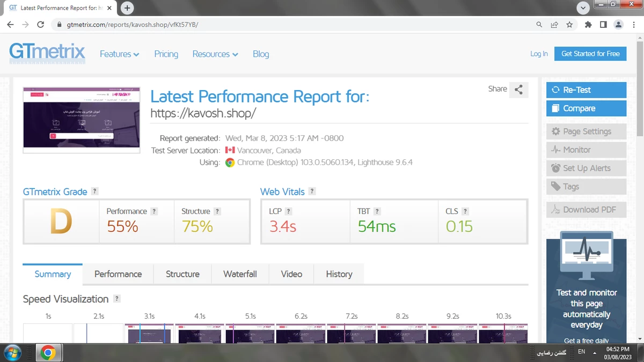The height and width of the screenshot is (362, 644).
Task: Choose Set Up Alerts
Action: coord(586,168)
